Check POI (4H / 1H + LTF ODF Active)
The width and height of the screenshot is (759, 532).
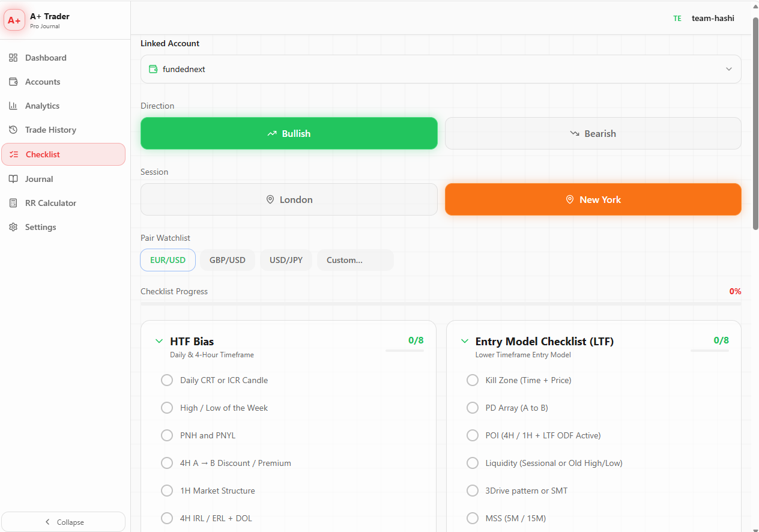(x=473, y=435)
